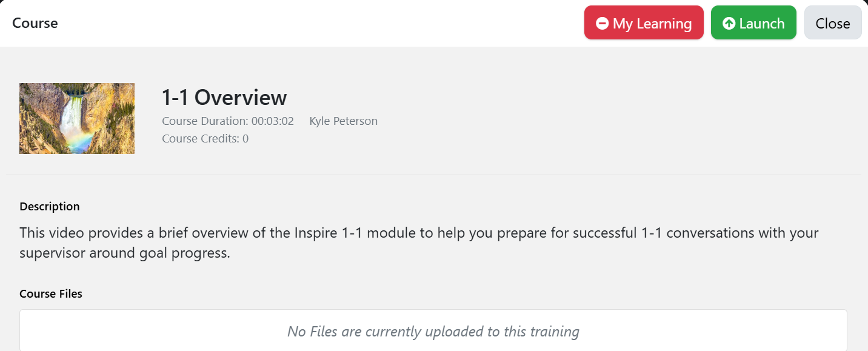The image size is (868, 351).
Task: Launch the 1-1 Overview course
Action: (753, 23)
